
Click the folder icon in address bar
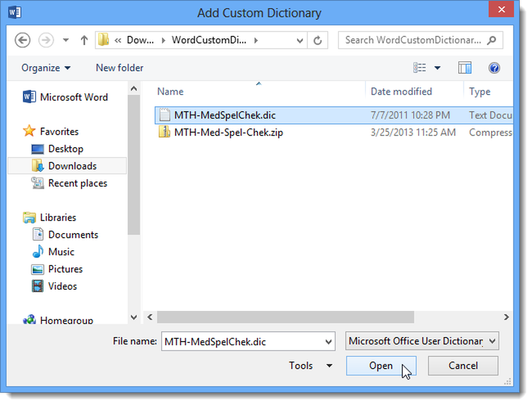pyautogui.click(x=104, y=40)
